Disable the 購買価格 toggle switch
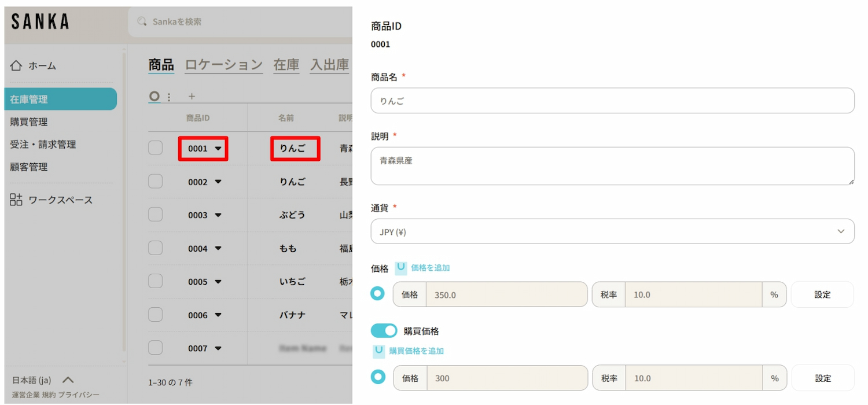This screenshot has width=868, height=405. point(384,331)
